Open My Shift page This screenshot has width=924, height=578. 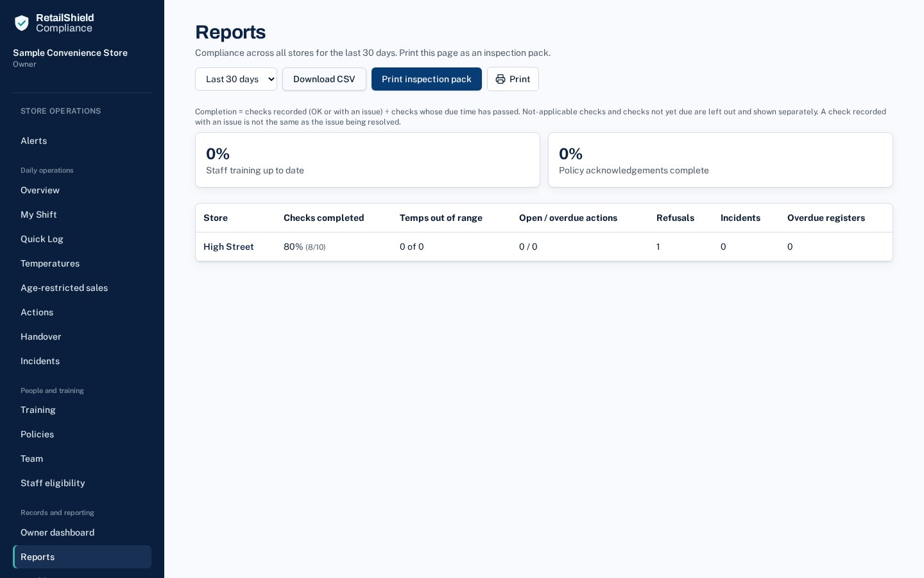(x=82, y=215)
